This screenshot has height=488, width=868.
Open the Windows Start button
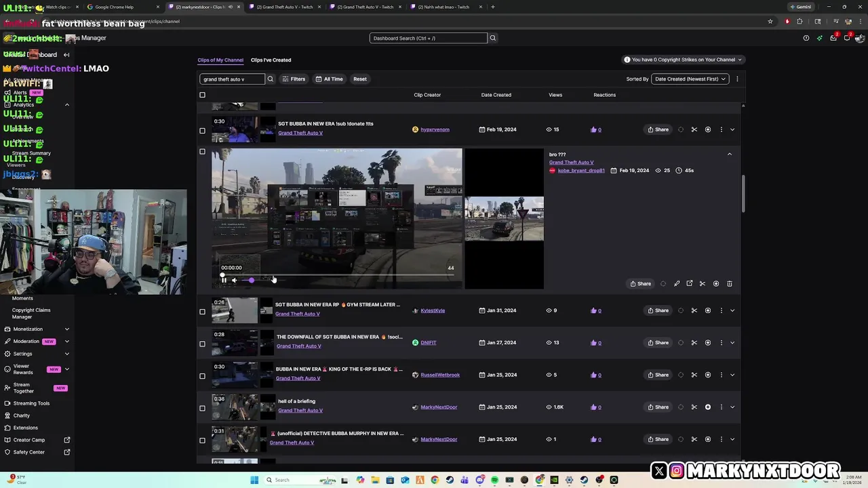[x=254, y=480]
